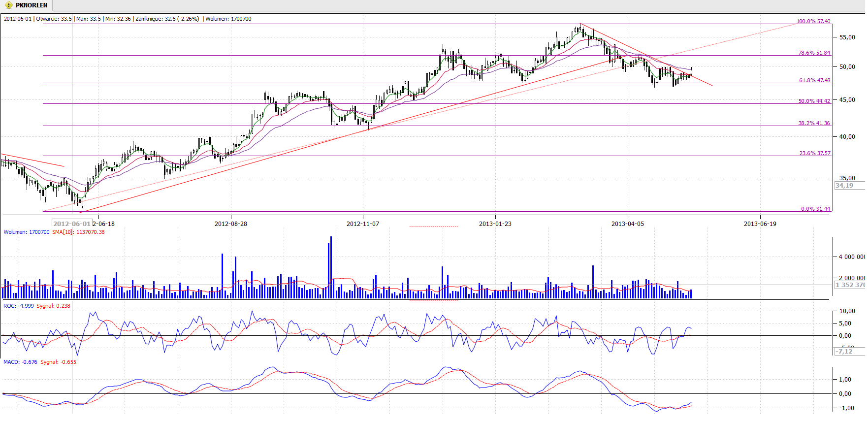
Task: Click the 2012-11-07 date axis label
Action: 363,224
